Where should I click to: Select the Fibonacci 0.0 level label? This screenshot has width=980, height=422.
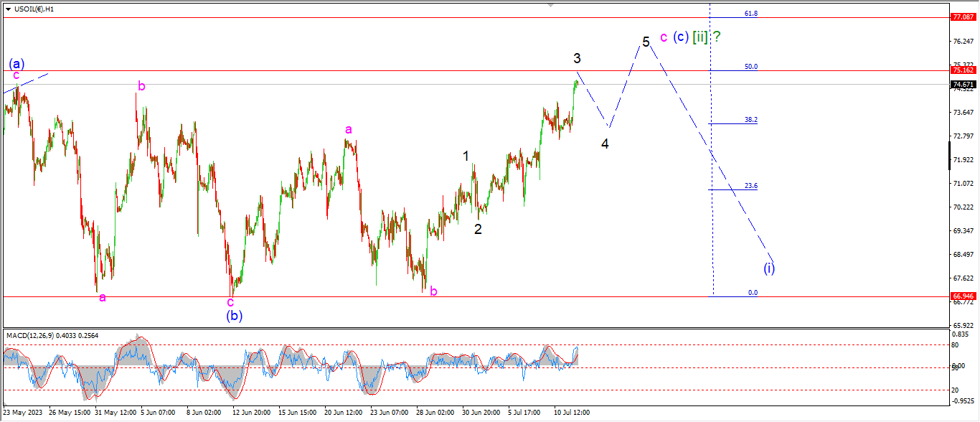753,293
